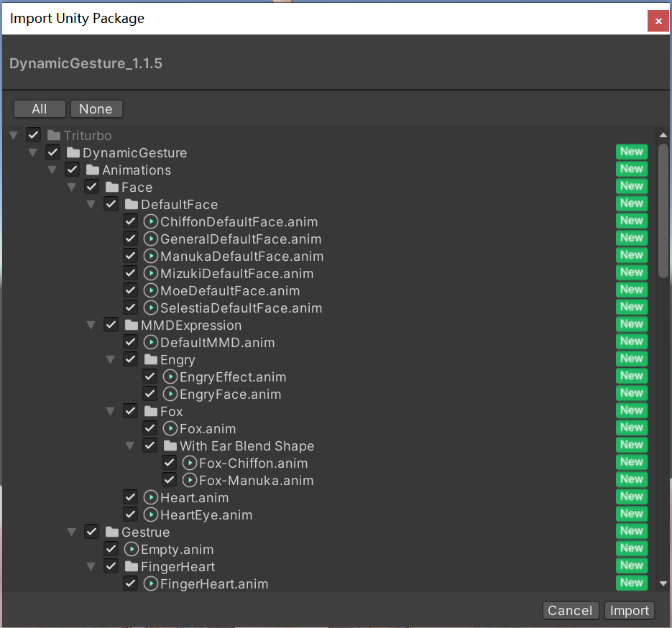
Task: Click the animation icon next to Fox-Manuka.anim
Action: click(190, 481)
